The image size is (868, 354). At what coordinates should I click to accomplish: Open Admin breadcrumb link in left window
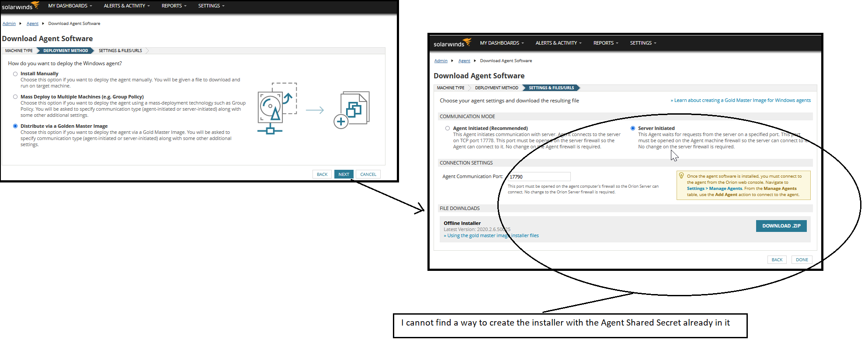pos(9,24)
